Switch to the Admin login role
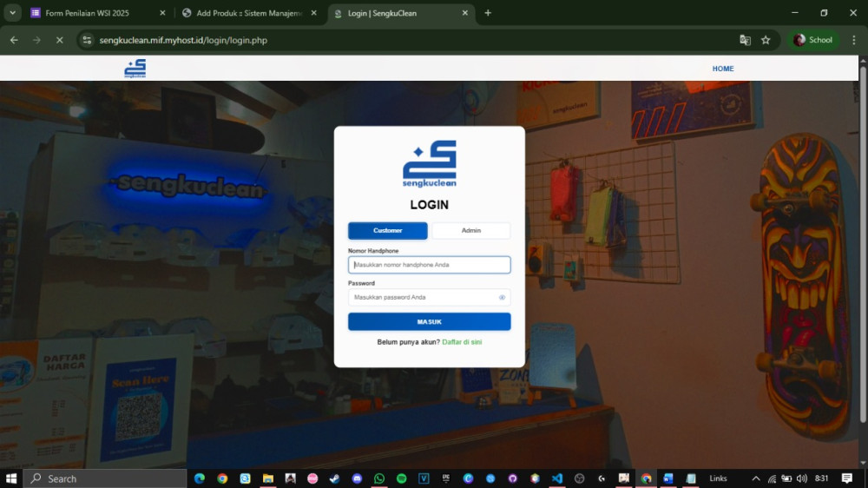 tap(470, 231)
